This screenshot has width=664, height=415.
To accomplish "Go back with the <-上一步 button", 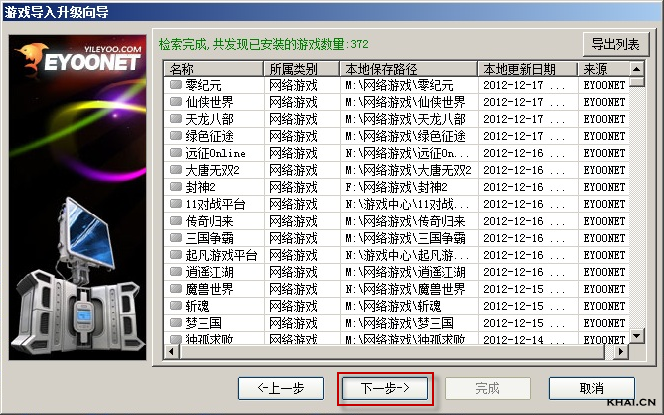I will [x=281, y=387].
